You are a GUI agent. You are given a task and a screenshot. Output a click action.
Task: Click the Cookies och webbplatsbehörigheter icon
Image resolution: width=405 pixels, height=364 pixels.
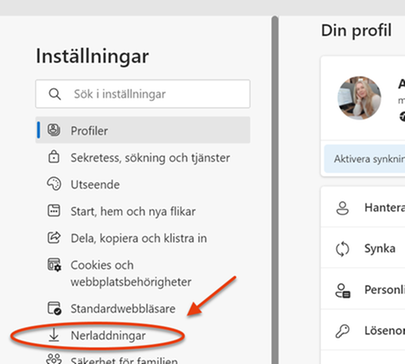click(54, 265)
